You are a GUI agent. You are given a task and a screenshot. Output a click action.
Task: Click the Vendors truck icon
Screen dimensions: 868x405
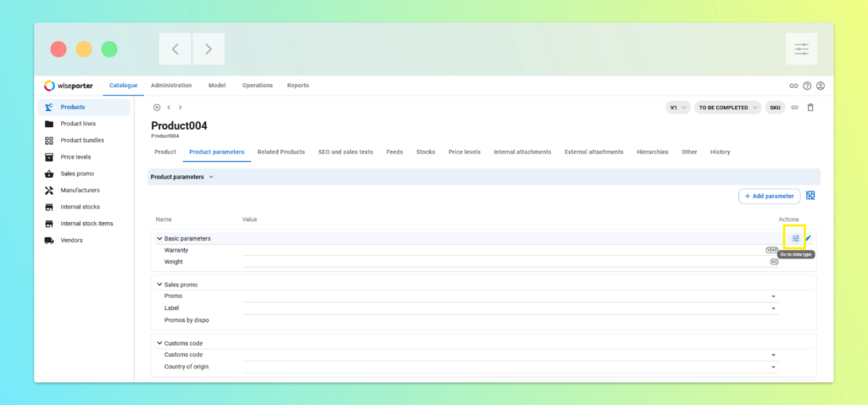click(48, 240)
